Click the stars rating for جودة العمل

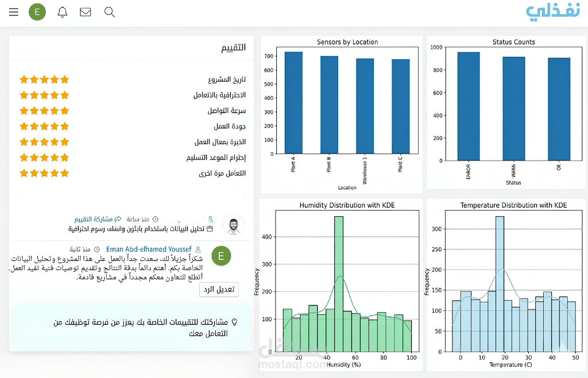[x=44, y=126]
